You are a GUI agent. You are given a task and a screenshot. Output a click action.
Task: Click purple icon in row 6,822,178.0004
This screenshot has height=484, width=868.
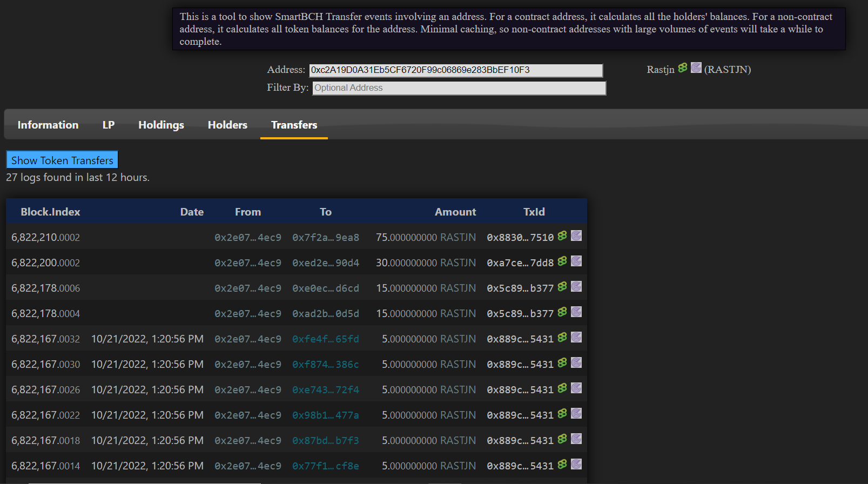[x=576, y=312]
